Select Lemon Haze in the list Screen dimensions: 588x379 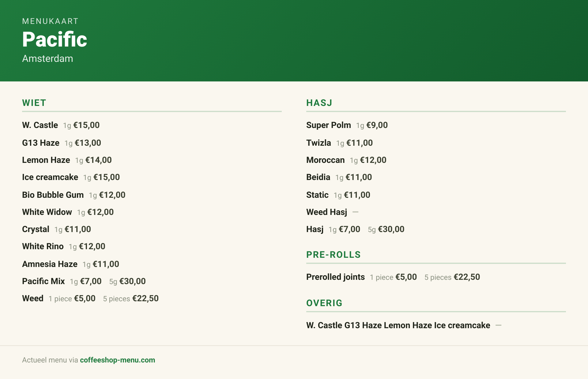pyautogui.click(x=46, y=160)
